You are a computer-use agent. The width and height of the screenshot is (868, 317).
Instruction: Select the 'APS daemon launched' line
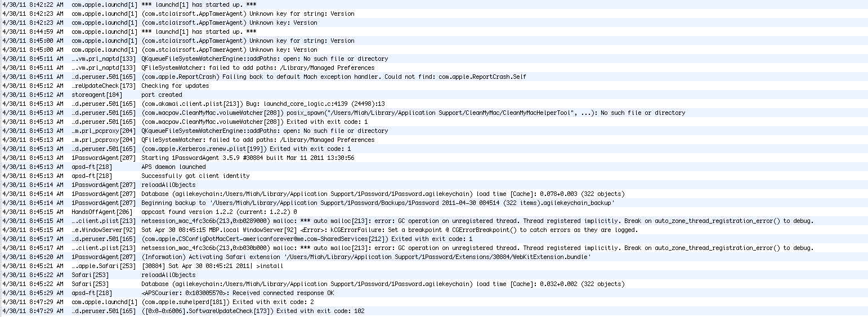click(434, 167)
